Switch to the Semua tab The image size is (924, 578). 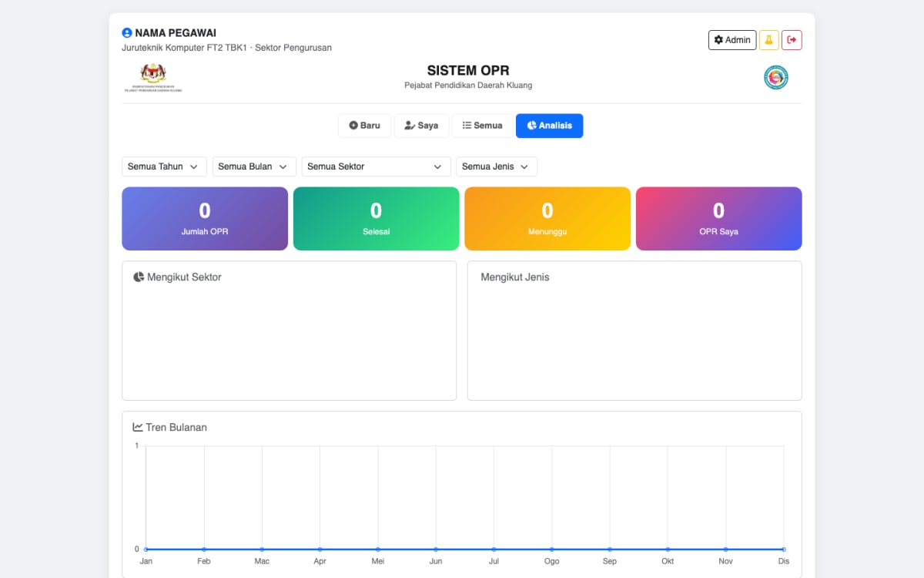482,126
